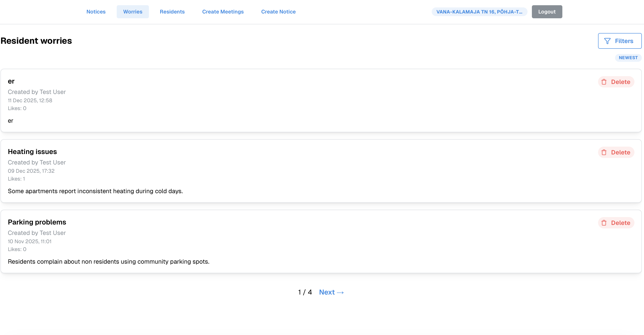644x335 pixels.
Task: Open the Notices tab
Action: pyautogui.click(x=96, y=12)
